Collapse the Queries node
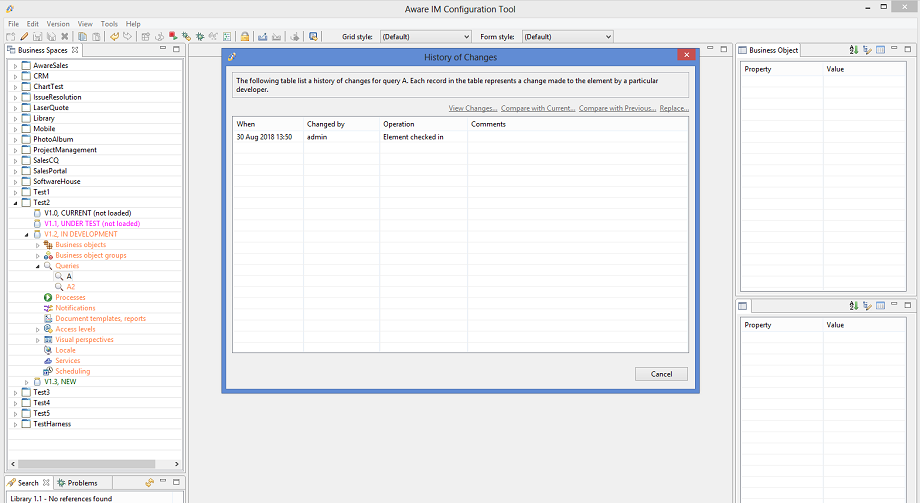920x503 pixels. (38, 266)
